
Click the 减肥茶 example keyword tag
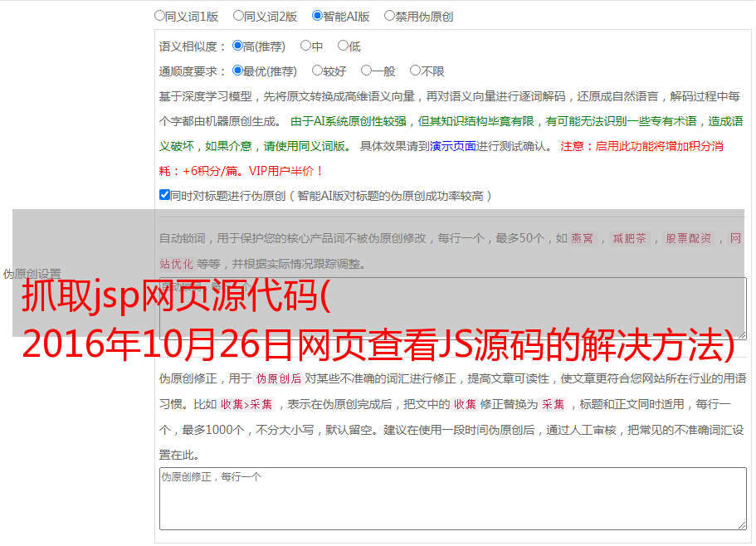[x=629, y=238]
